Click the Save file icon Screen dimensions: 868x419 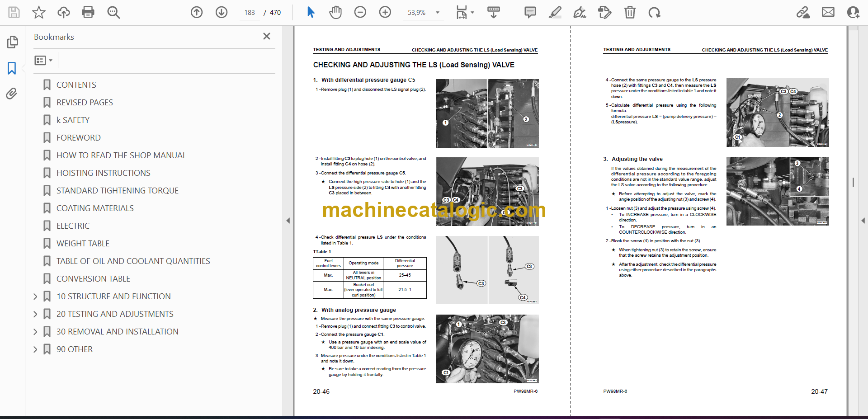[14, 12]
